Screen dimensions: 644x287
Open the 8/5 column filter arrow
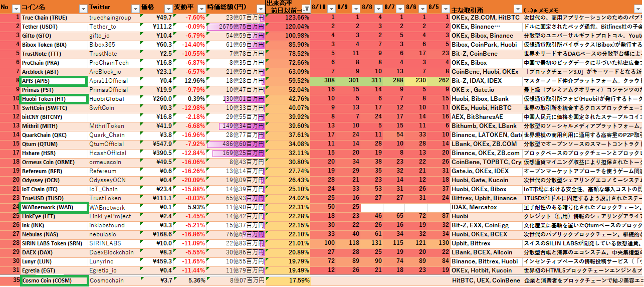coord(447,9)
